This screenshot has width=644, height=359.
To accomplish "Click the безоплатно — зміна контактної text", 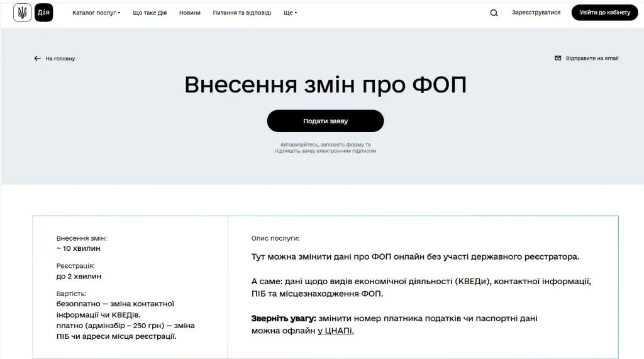I will coord(116,309).
